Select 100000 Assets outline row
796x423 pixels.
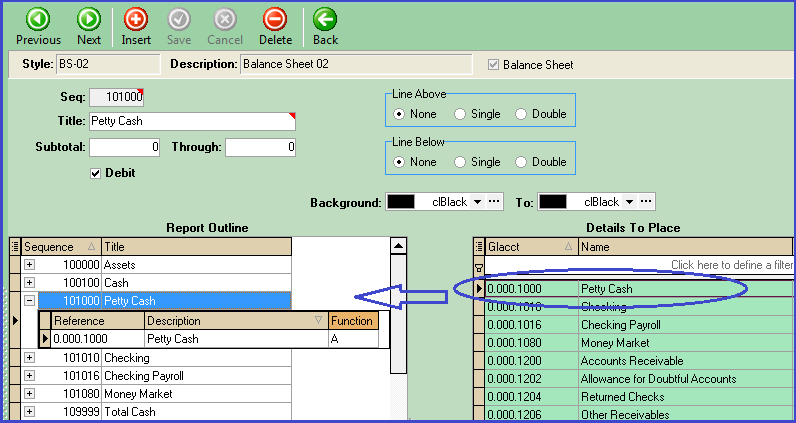tap(157, 265)
